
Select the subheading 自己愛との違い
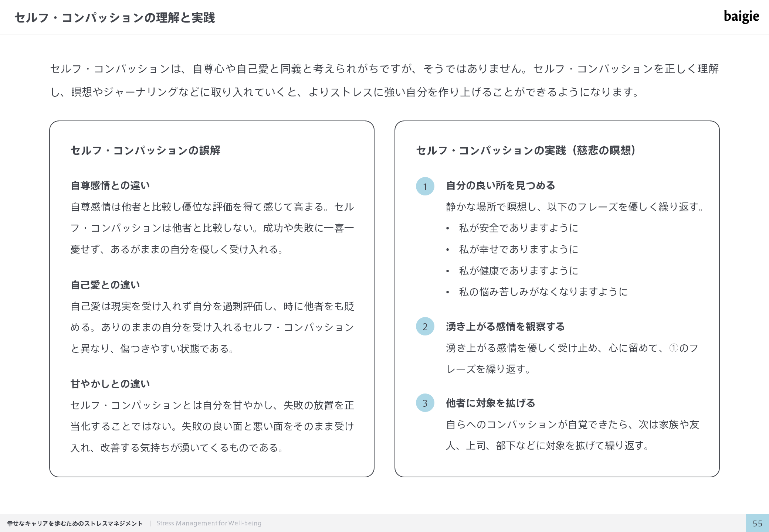pyautogui.click(x=105, y=285)
